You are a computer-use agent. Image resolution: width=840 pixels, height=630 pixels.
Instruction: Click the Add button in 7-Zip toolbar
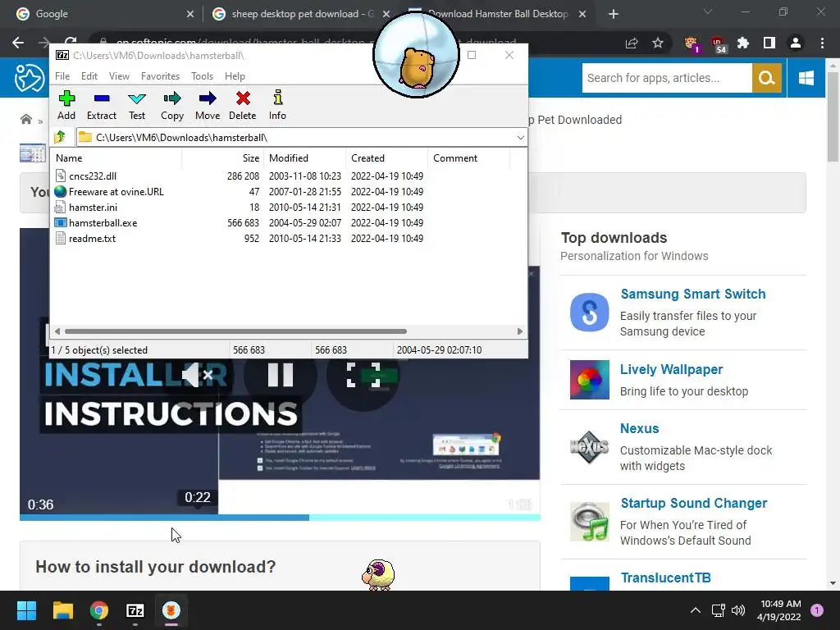(x=66, y=106)
